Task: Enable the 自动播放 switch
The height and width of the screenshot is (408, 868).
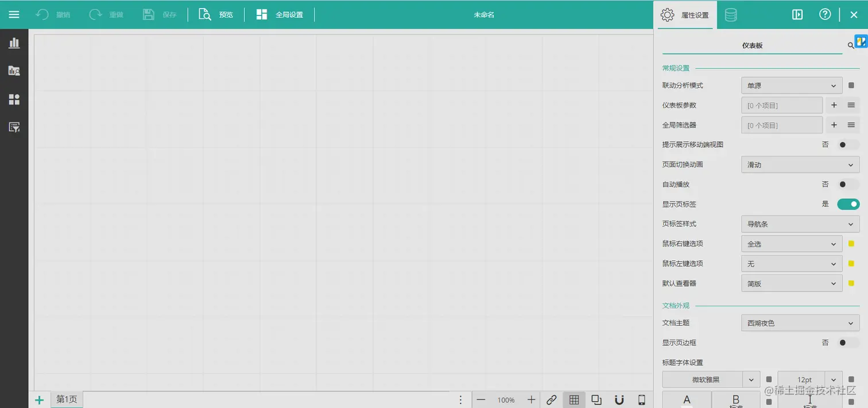Action: [848, 184]
